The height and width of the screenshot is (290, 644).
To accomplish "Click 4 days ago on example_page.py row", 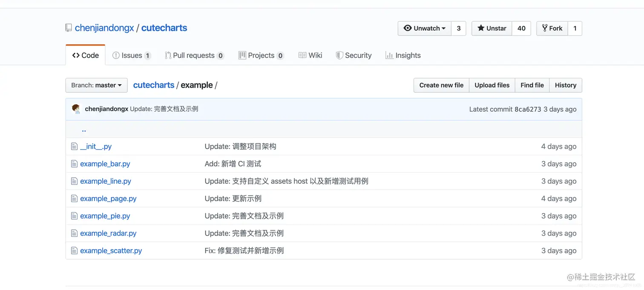I will tap(559, 199).
